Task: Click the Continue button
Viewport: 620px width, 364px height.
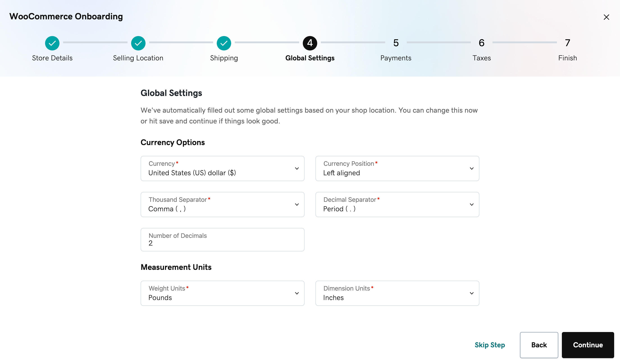Action: tap(588, 344)
